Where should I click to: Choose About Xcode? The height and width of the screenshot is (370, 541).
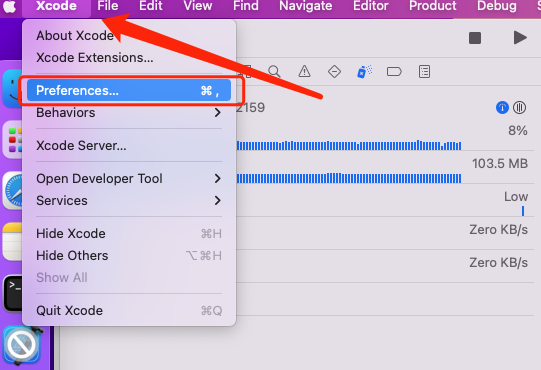129,36
